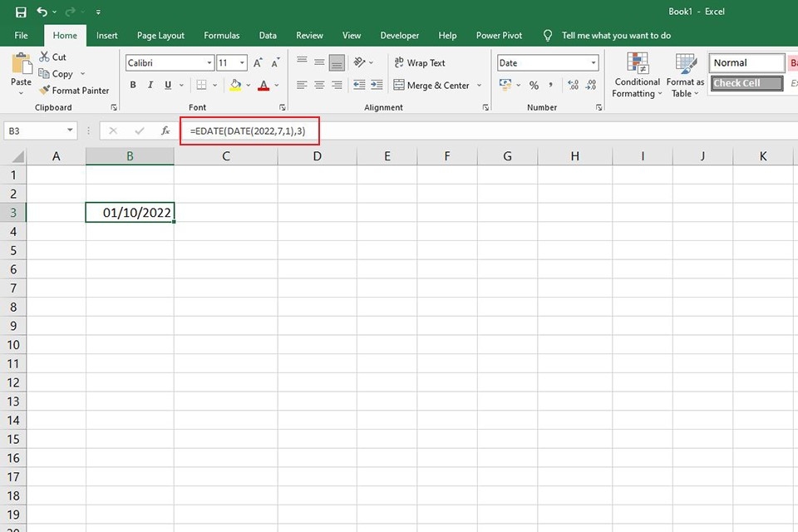798x532 pixels.
Task: Toggle Bold formatting
Action: [133, 86]
